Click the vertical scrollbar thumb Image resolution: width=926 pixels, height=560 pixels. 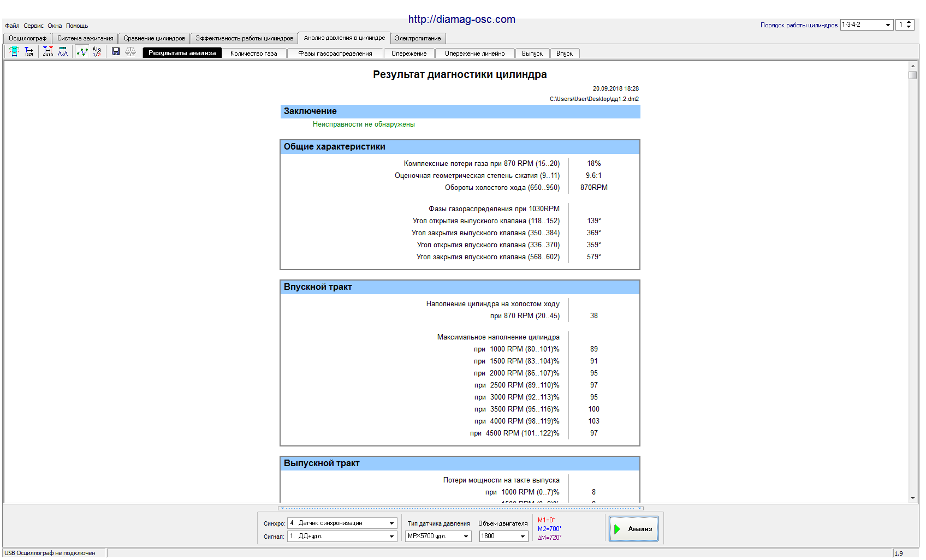click(x=912, y=75)
